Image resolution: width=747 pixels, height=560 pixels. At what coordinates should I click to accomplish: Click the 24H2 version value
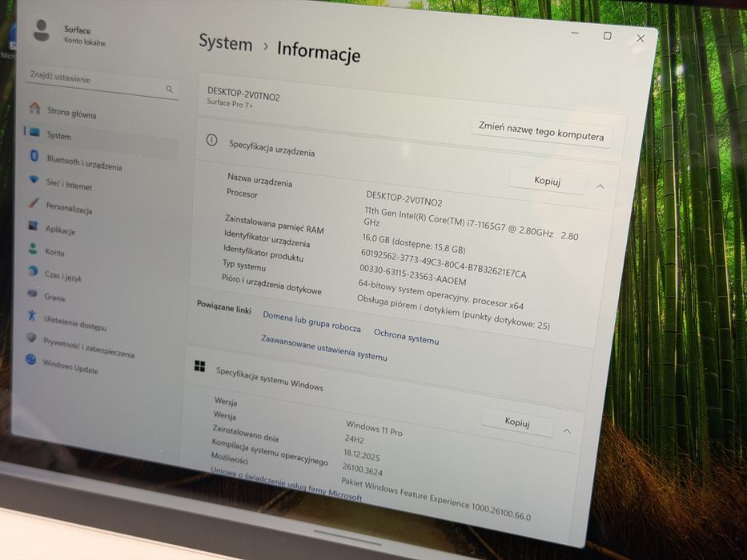tap(354, 439)
